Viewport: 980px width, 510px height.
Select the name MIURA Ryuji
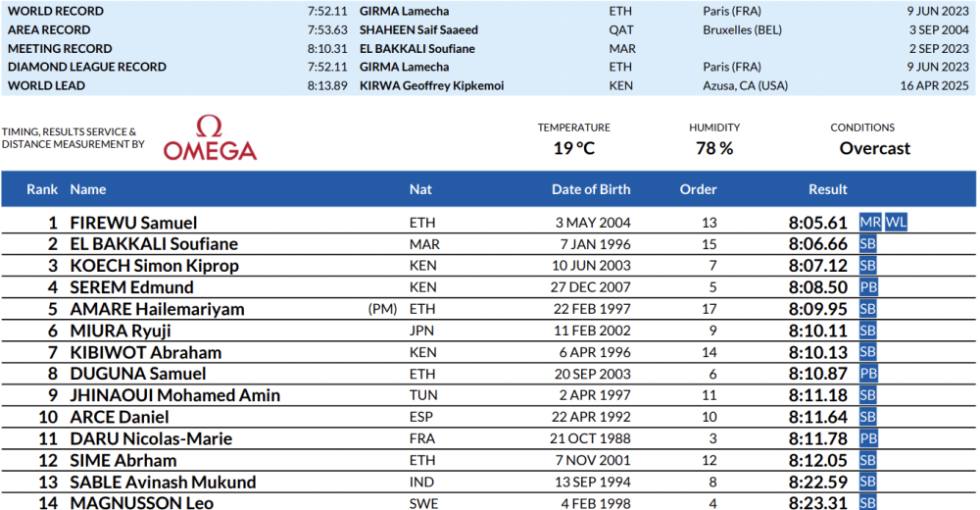coord(120,331)
